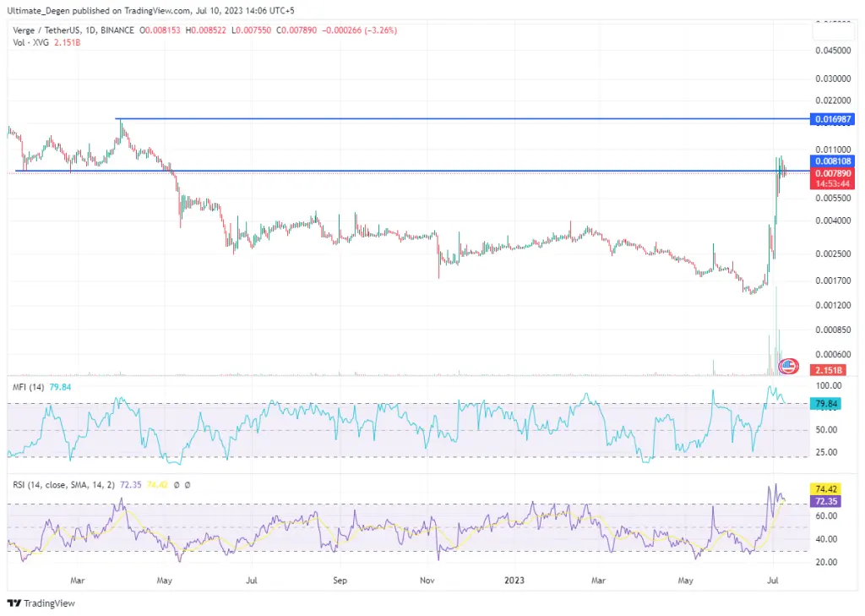
Task: Click the blue 0.016987 price label
Action: pyautogui.click(x=832, y=119)
